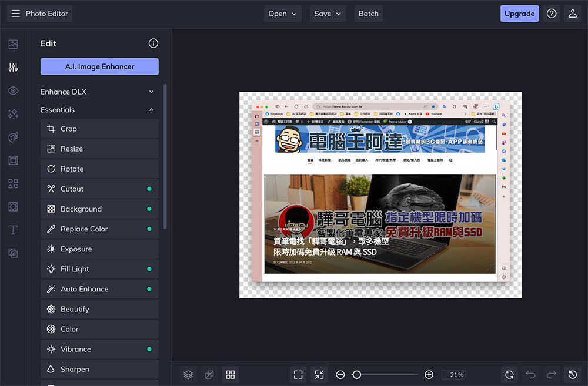Open the history clock icon

573,374
